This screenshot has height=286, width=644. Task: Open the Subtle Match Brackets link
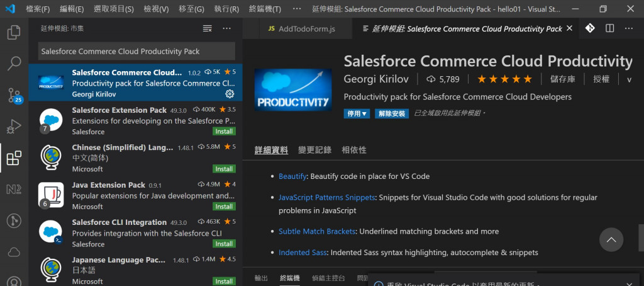[x=317, y=231]
